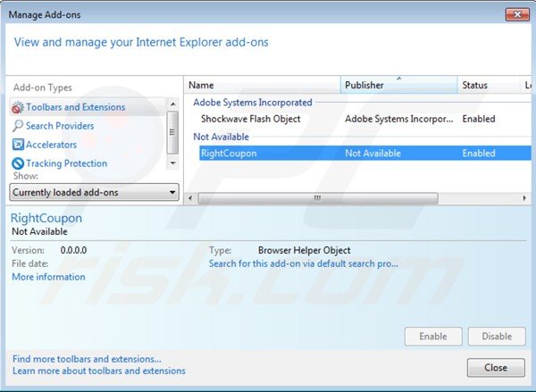Click Enabled status of Shockwave Flash Object
The image size is (536, 392).
(479, 119)
